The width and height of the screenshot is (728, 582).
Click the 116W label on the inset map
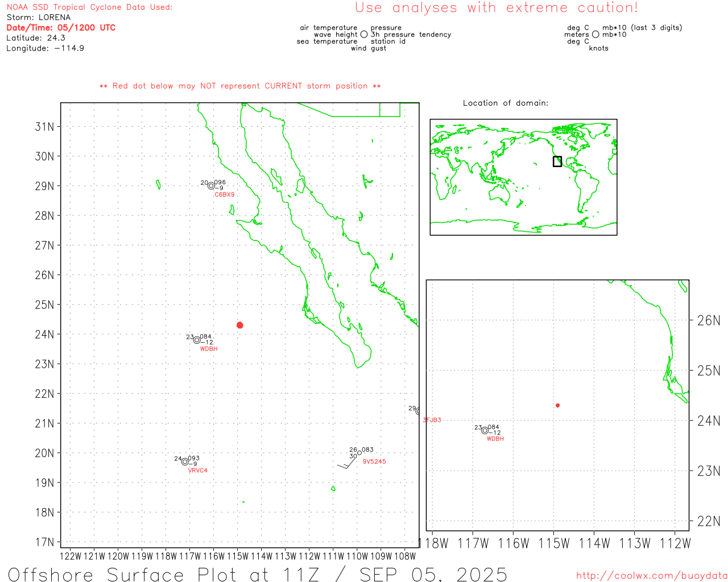tap(514, 543)
